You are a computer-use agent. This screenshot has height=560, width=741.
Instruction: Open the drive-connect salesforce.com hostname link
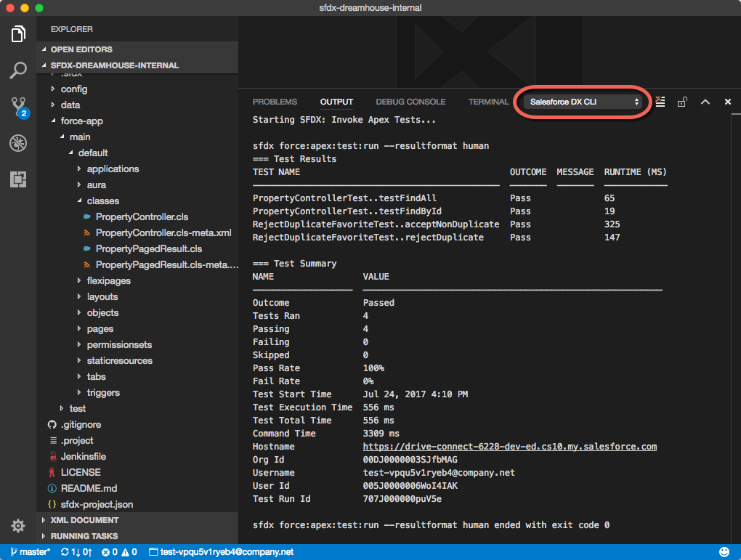pos(509,447)
